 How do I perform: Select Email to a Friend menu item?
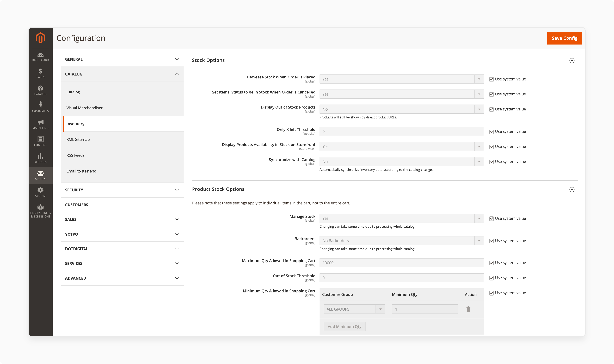(x=81, y=171)
